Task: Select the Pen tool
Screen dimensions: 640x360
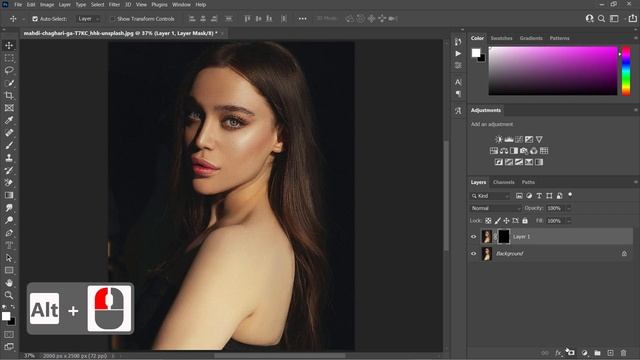Action: click(x=9, y=233)
